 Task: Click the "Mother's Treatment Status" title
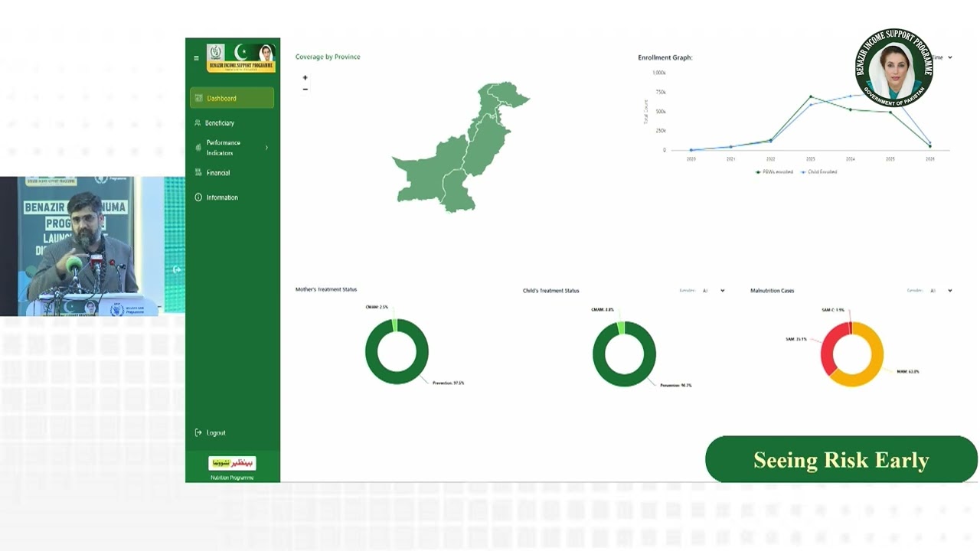(326, 289)
